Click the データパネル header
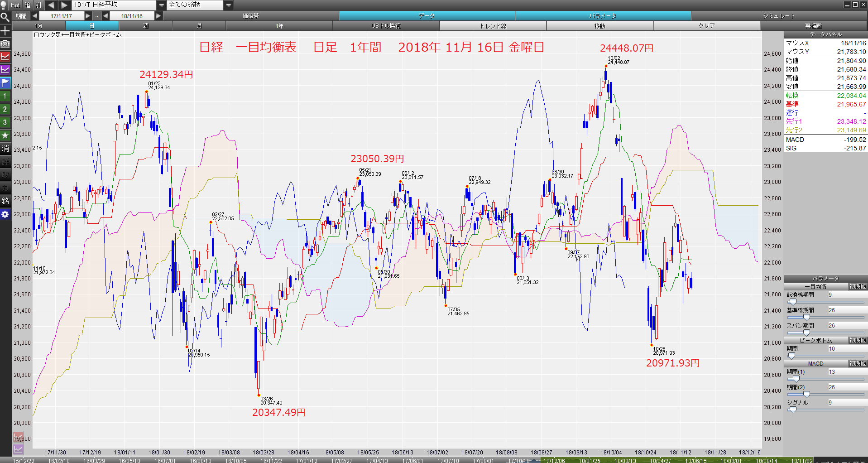 (x=826, y=34)
